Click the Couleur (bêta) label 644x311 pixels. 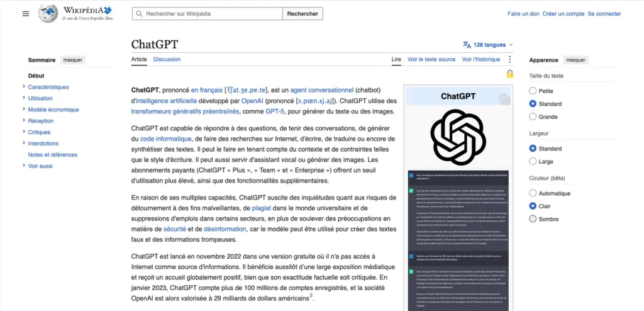coord(547,178)
